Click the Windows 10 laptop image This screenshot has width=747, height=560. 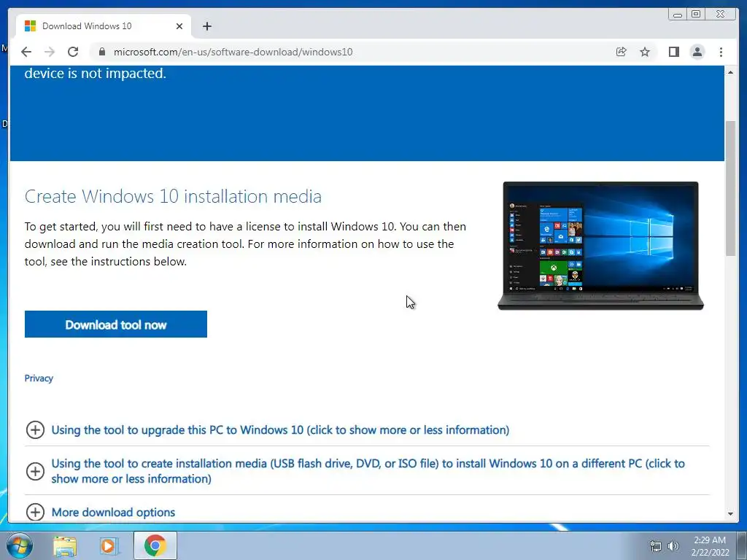coord(601,246)
